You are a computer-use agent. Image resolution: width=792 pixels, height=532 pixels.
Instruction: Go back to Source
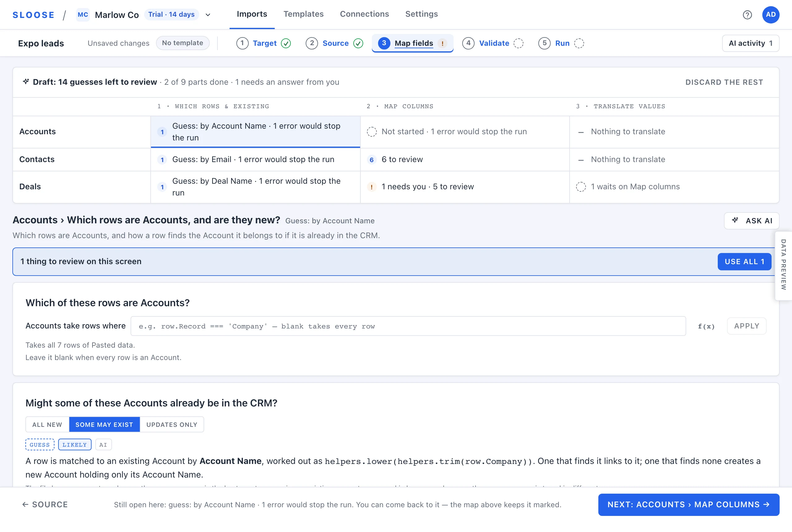tap(45, 504)
